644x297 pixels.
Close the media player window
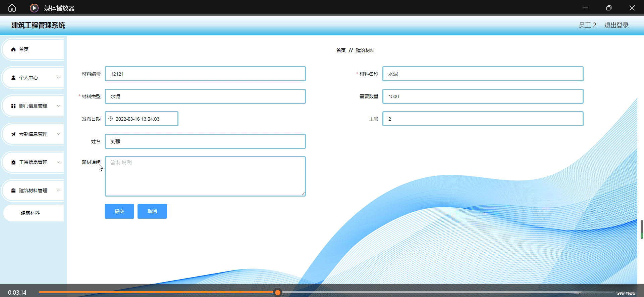click(632, 8)
